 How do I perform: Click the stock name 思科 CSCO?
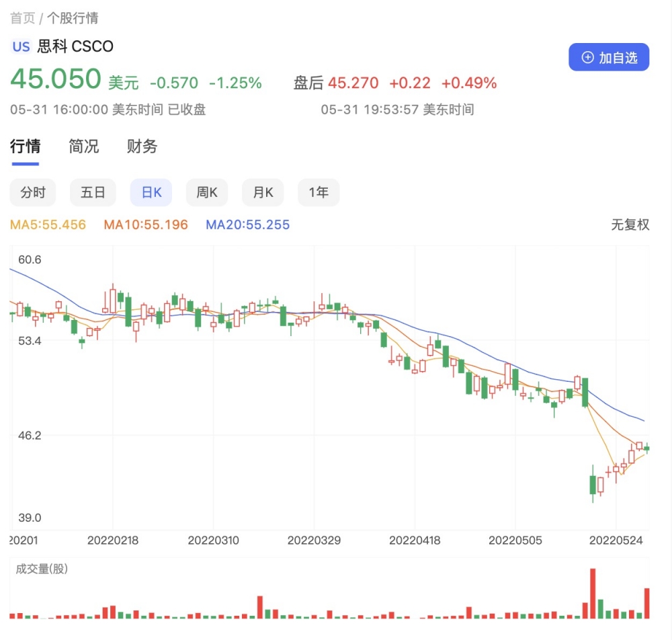pyautogui.click(x=75, y=46)
